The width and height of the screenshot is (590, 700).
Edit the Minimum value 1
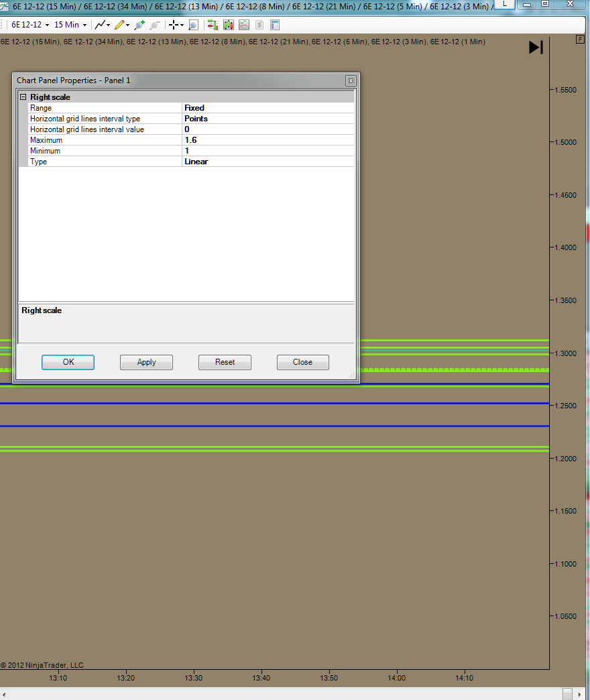click(x=268, y=150)
